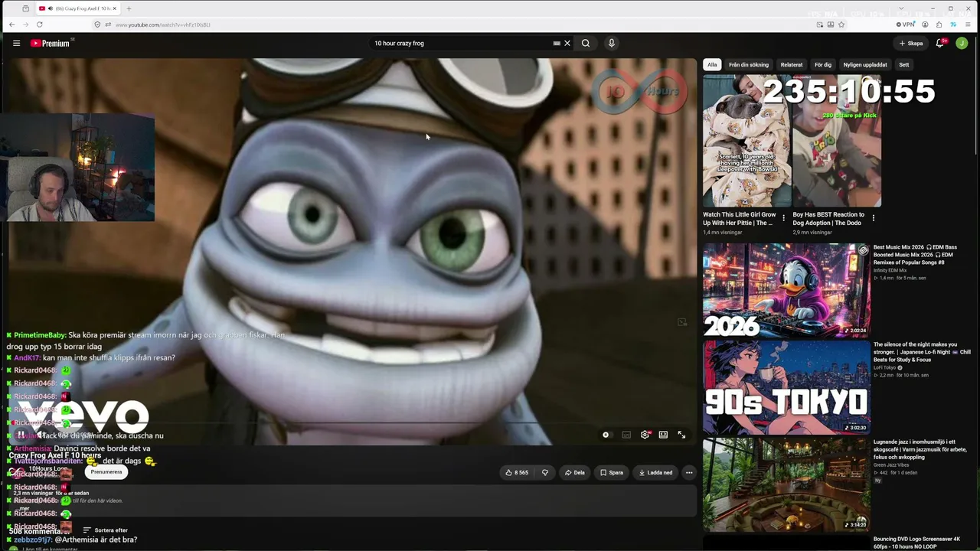Switch to the Crazy Frog Axel F browser tab

tap(77, 8)
